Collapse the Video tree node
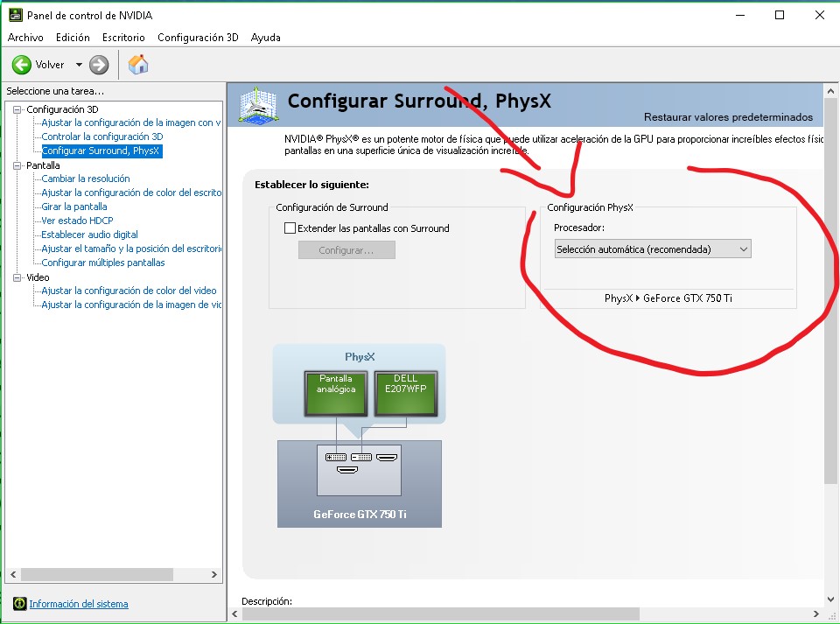840x624 pixels. pyautogui.click(x=17, y=277)
